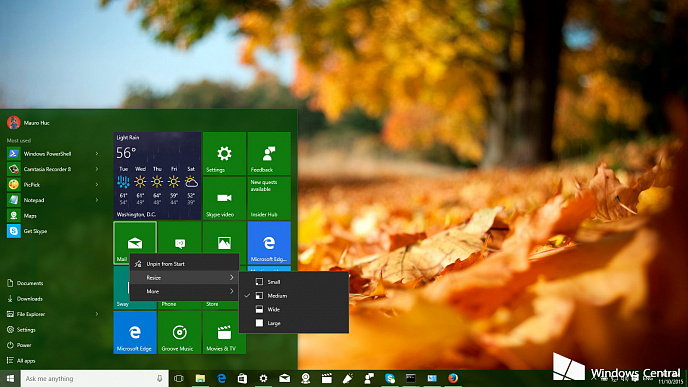Open Settings tile in Start menu

(224, 154)
